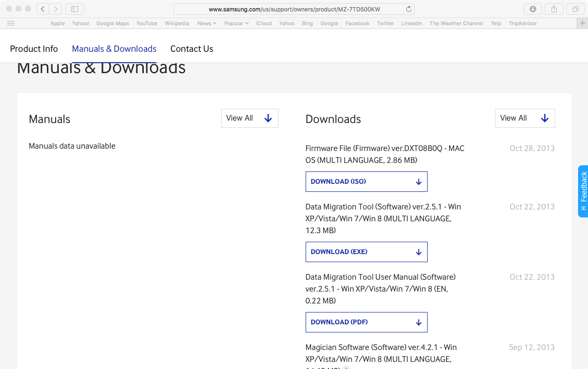Expand Manuals with View All button
588x369 pixels.
[x=250, y=118]
